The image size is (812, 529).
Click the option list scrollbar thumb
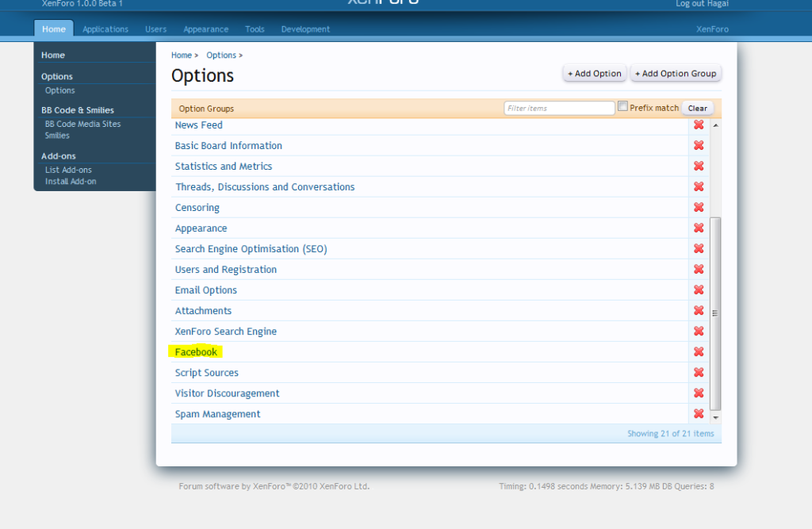click(715, 313)
